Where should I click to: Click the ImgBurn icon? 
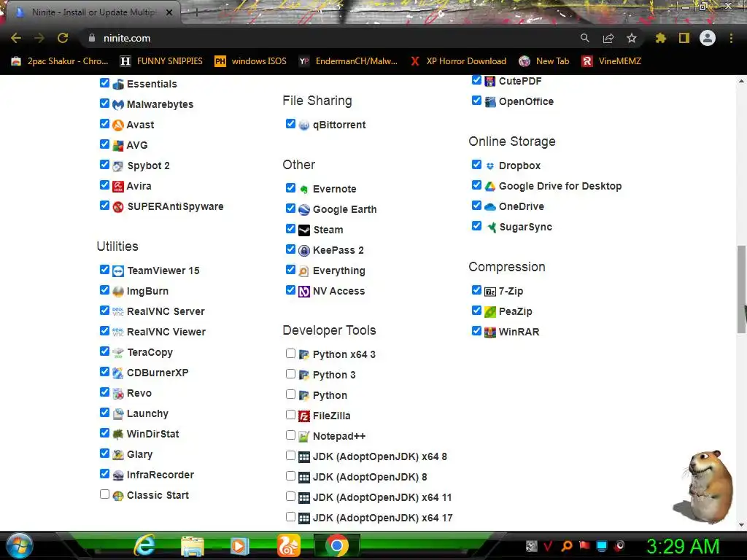point(117,292)
